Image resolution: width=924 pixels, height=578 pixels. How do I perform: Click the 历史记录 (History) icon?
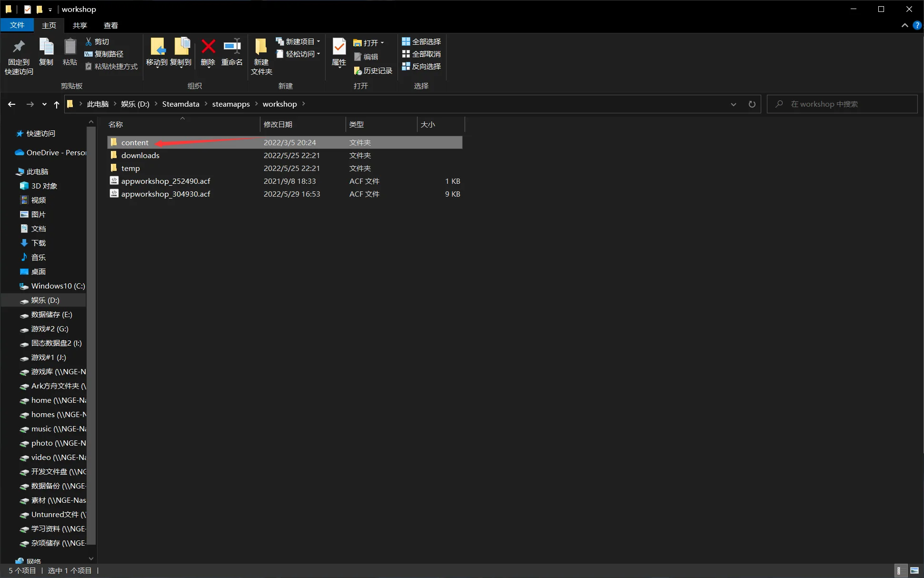coord(358,70)
